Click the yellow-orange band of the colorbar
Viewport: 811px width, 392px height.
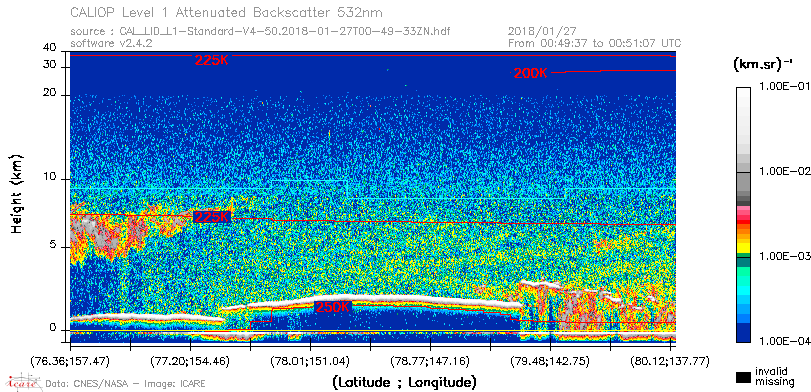click(x=743, y=238)
